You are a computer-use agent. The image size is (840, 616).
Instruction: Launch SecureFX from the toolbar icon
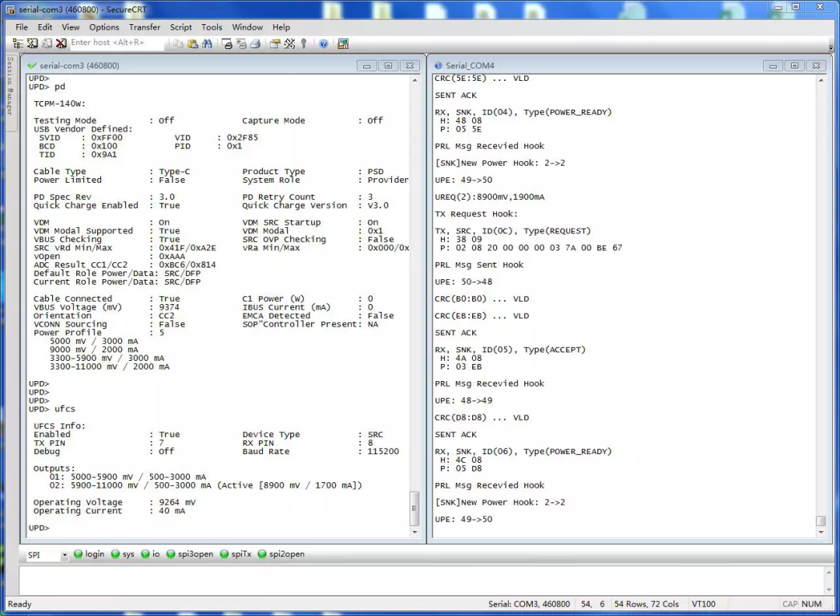(x=343, y=44)
